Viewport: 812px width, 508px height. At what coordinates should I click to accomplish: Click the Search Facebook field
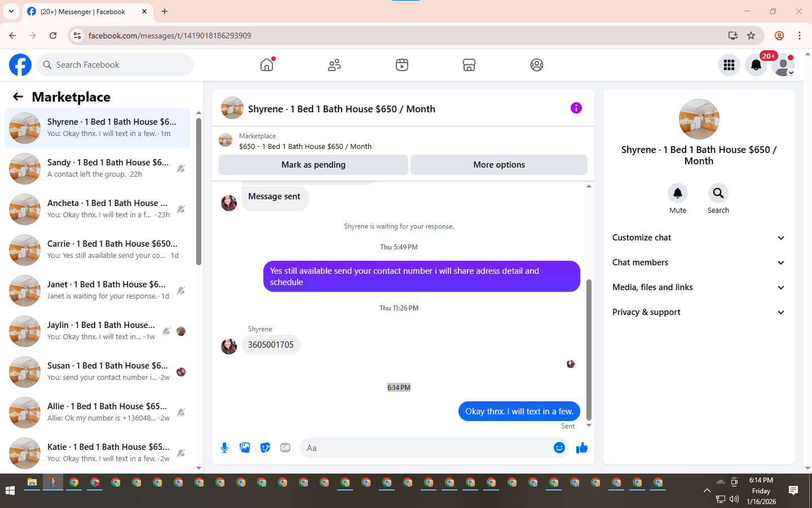115,65
